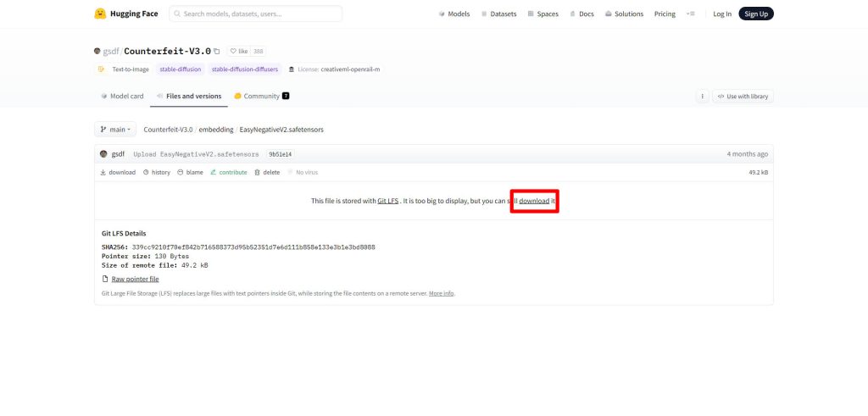
Task: Open the Community tab
Action: point(262,97)
